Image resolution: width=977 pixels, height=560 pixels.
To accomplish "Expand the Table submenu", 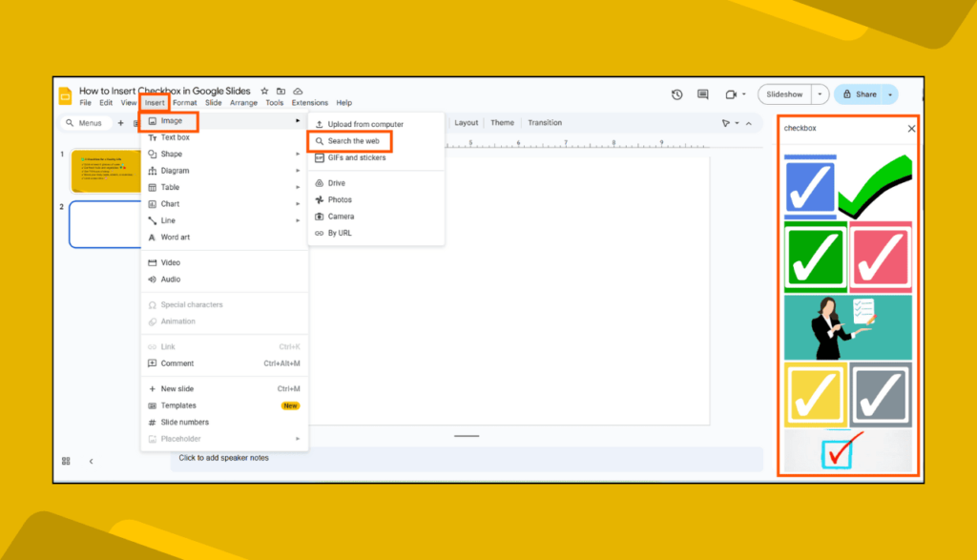I will (x=224, y=188).
